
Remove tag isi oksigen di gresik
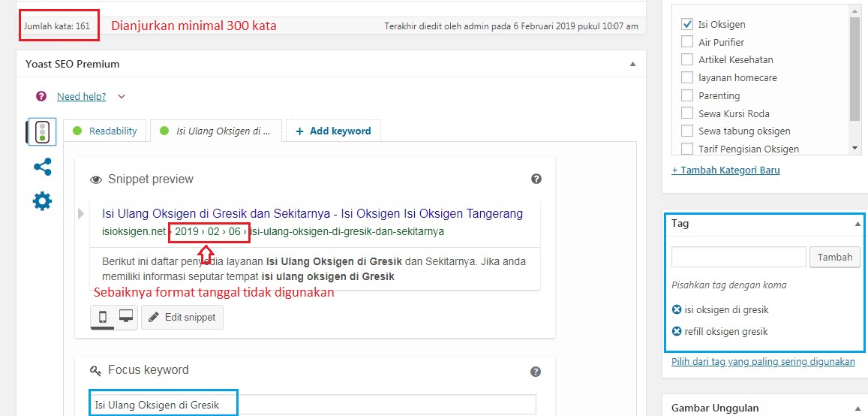pos(677,309)
